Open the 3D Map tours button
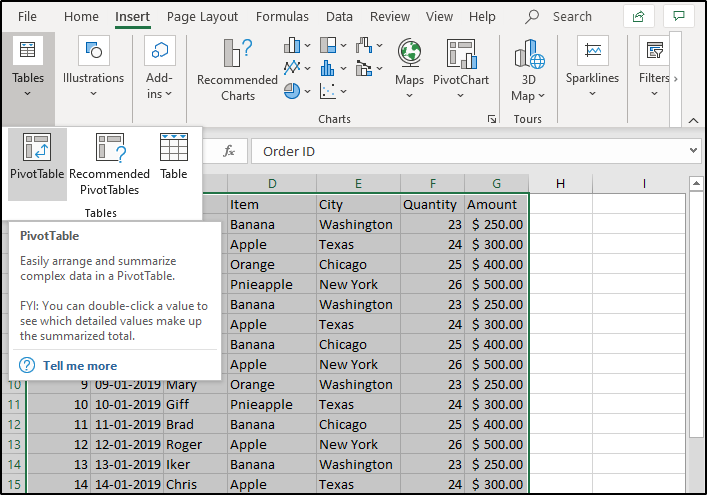Image resolution: width=707 pixels, height=495 pixels. 528,69
